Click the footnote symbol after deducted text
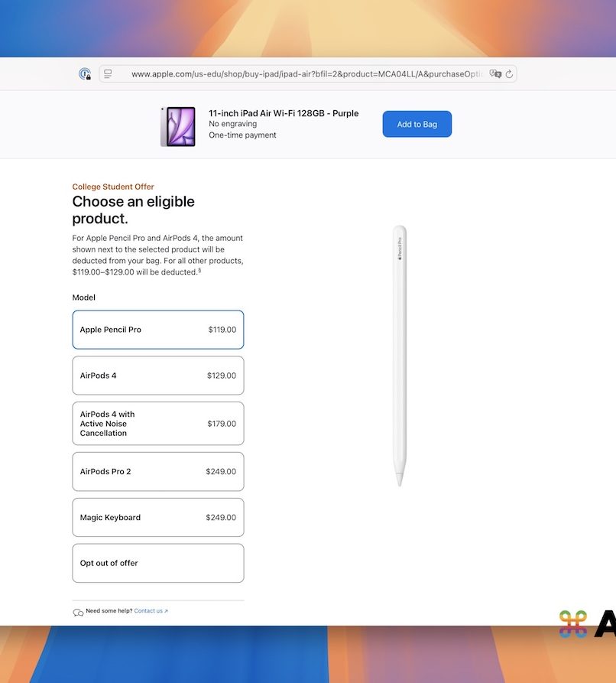 [199, 271]
